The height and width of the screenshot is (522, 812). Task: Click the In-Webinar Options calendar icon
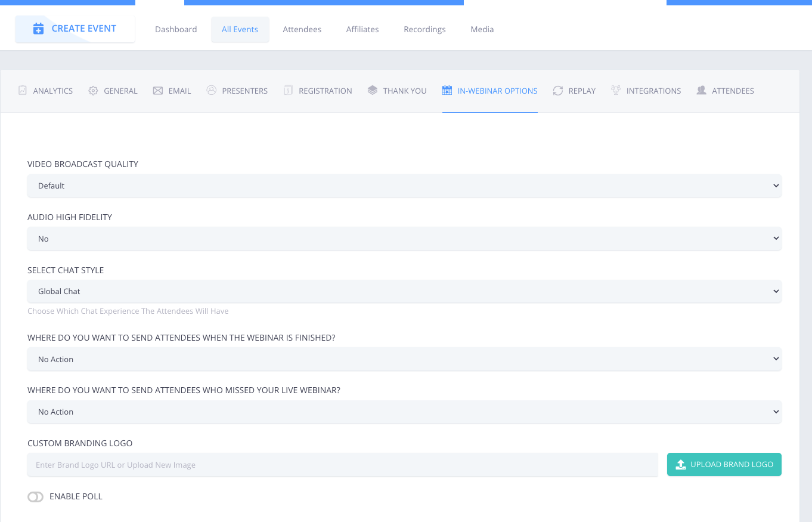click(x=447, y=91)
